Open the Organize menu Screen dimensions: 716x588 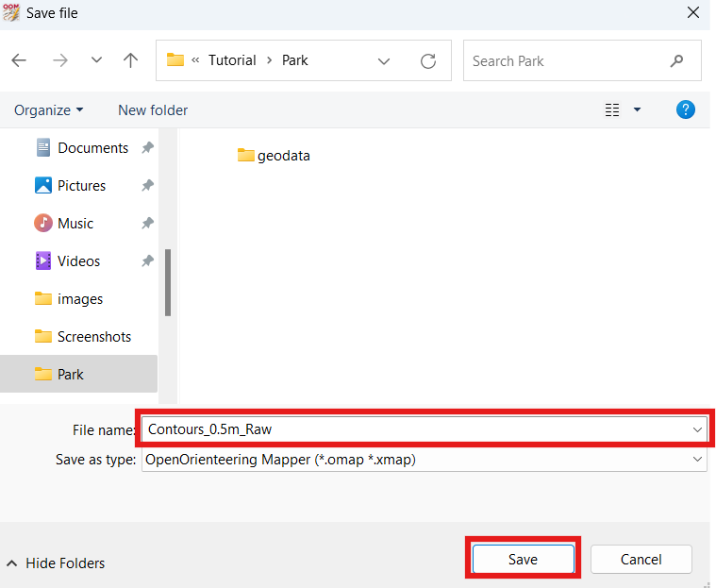pyautogui.click(x=48, y=109)
